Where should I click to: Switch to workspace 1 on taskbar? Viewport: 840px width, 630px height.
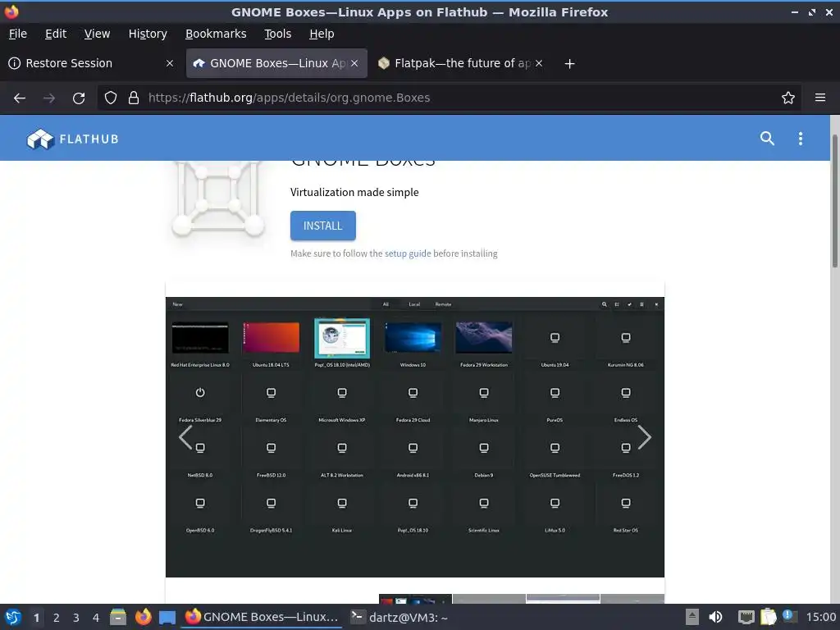click(x=36, y=618)
